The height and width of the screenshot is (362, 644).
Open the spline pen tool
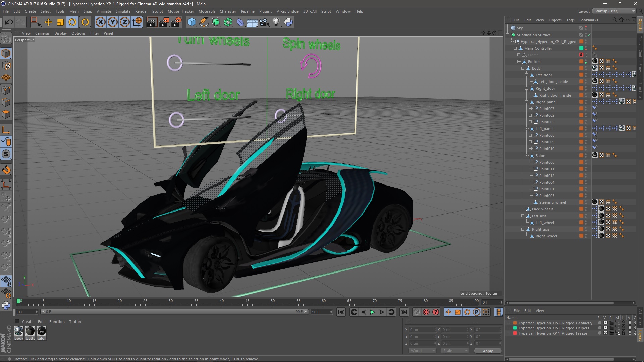point(204,22)
